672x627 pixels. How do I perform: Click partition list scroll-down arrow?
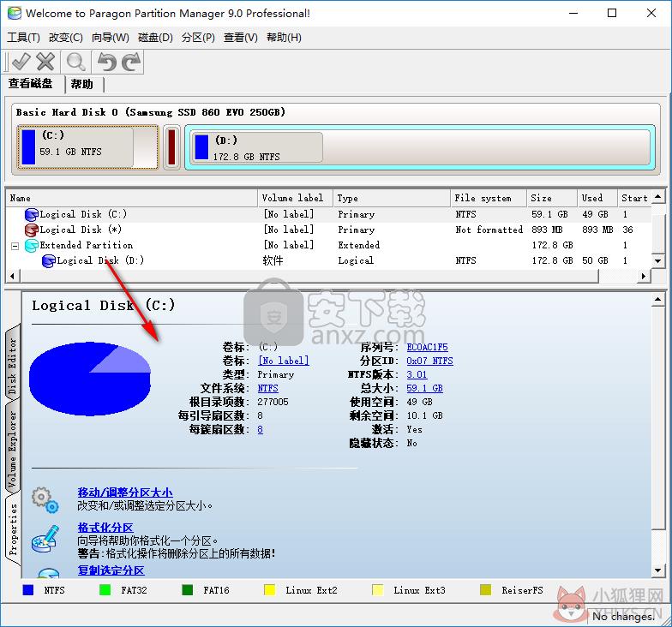[x=658, y=260]
